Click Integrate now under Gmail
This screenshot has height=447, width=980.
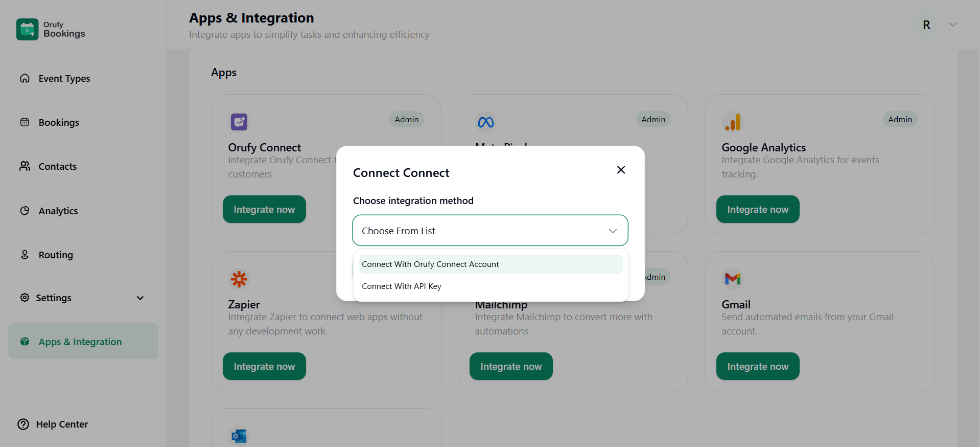pos(757,366)
